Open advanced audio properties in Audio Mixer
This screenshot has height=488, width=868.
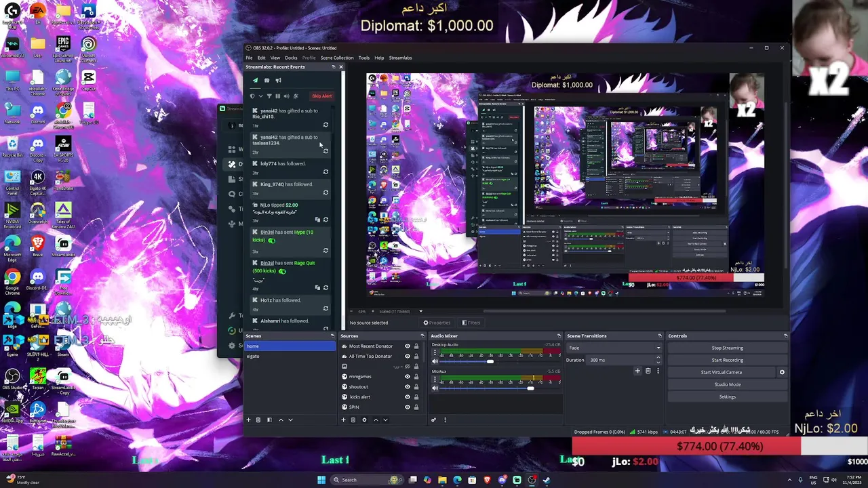point(434,420)
